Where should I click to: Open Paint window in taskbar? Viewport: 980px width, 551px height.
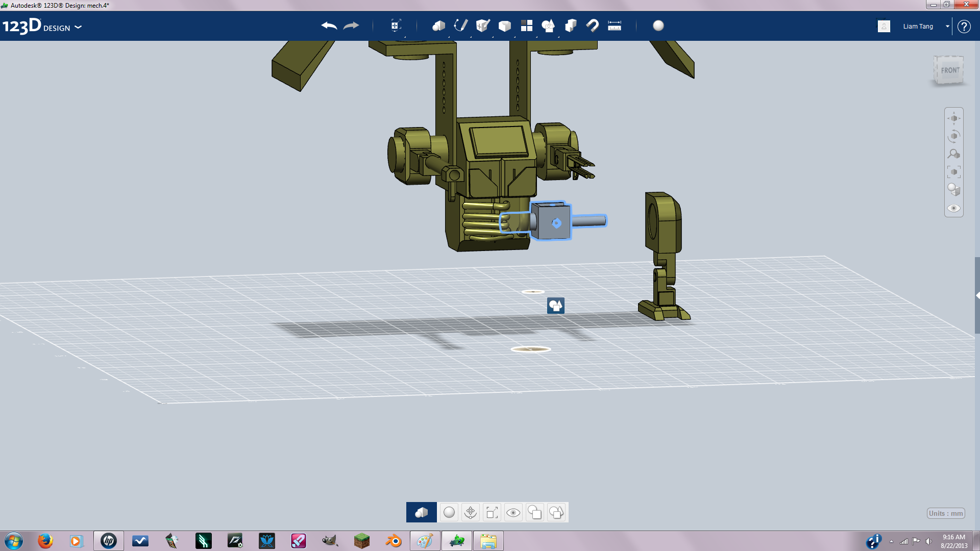click(x=425, y=541)
